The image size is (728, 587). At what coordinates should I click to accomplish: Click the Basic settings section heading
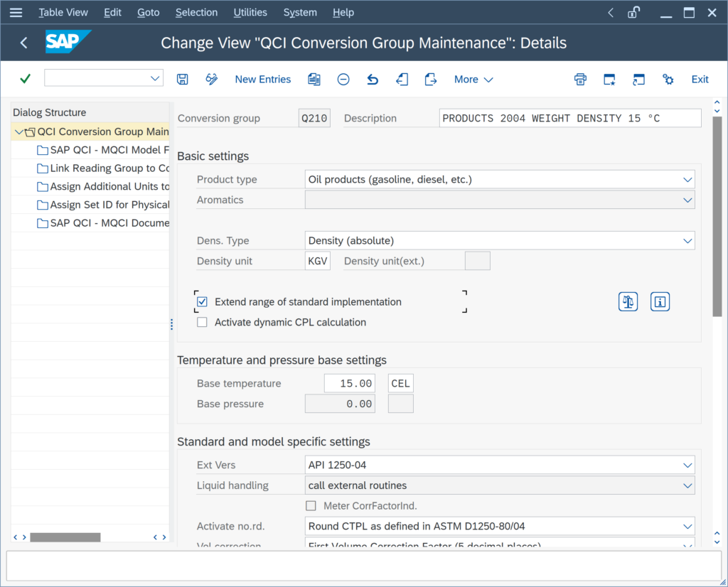213,156
